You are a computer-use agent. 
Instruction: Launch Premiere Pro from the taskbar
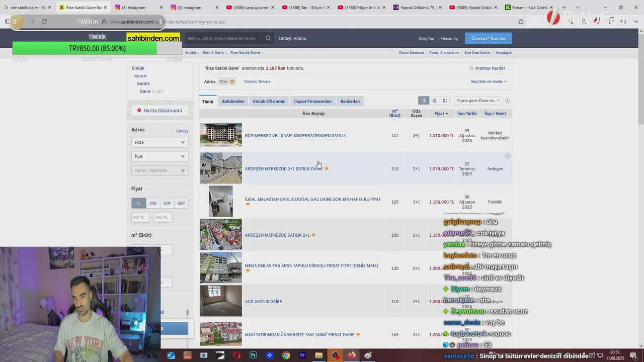click(302, 355)
